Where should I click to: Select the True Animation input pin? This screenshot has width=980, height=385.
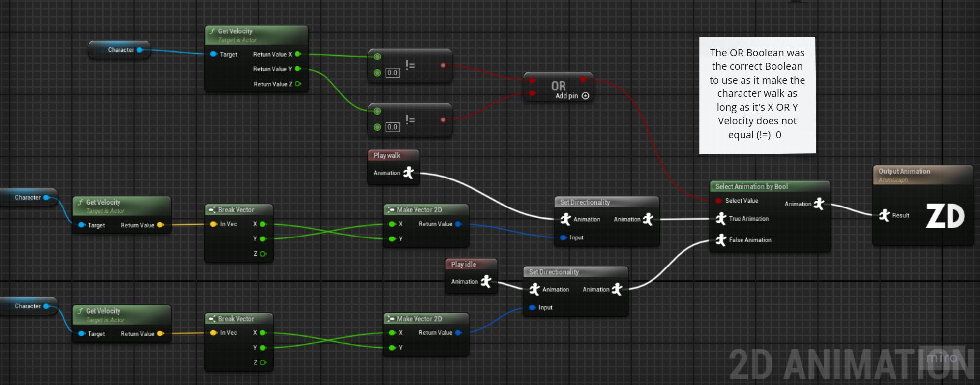tap(721, 219)
